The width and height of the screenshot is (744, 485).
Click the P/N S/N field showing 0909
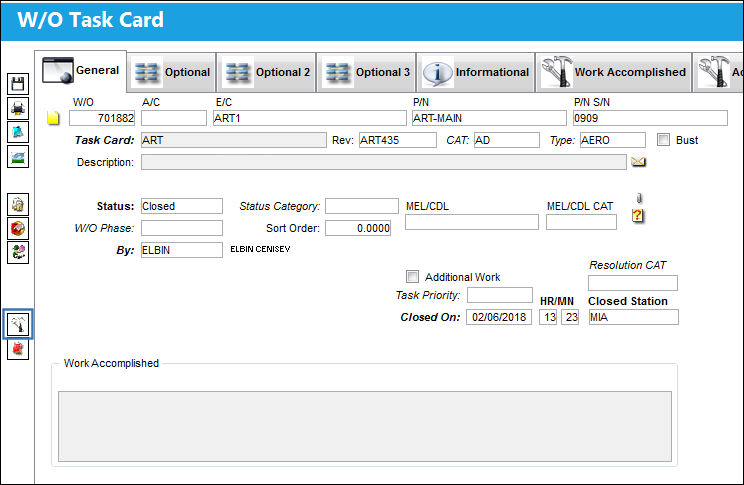650,118
